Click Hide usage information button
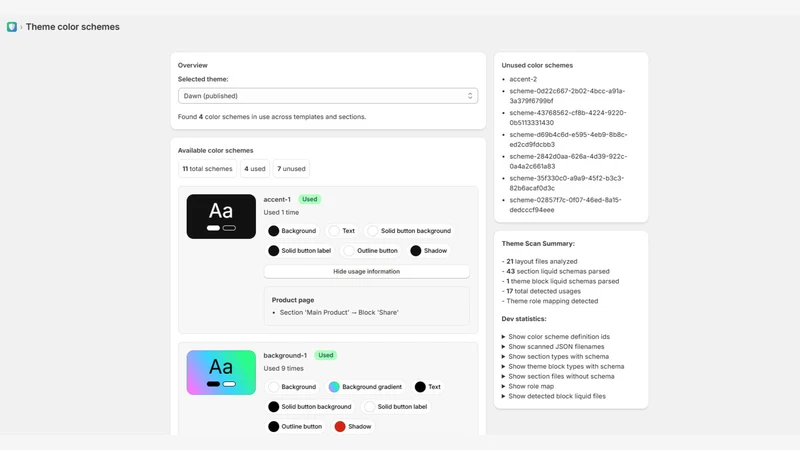800x450 pixels. [366, 271]
